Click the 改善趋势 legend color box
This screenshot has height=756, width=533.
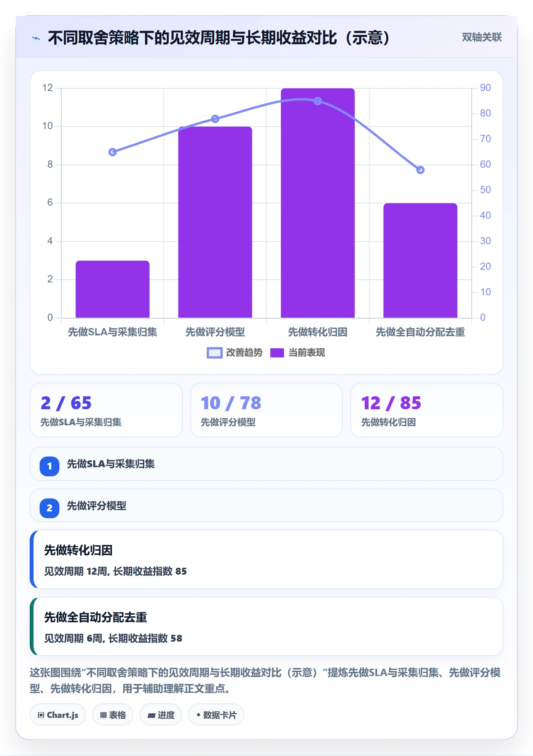tap(214, 353)
